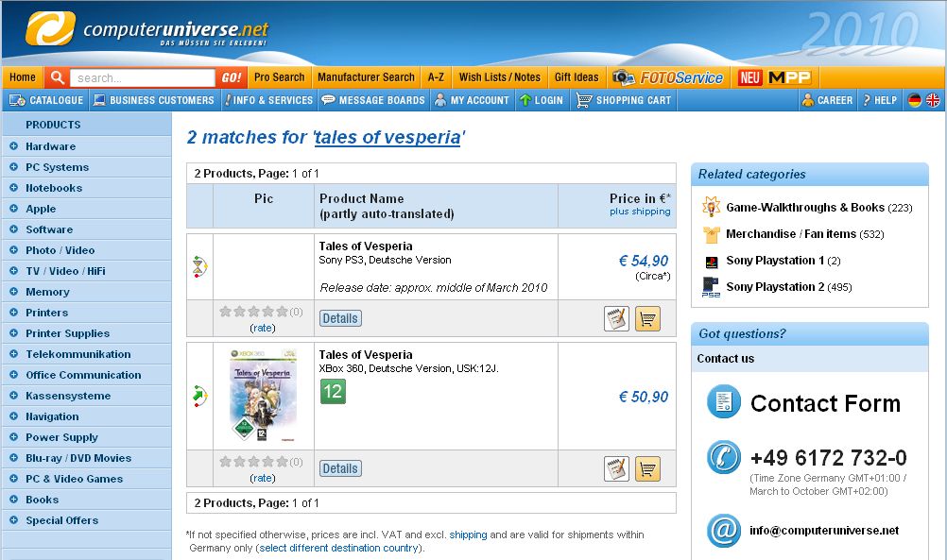The image size is (947, 560).
Task: Open the Shopping Cart
Action: point(625,100)
